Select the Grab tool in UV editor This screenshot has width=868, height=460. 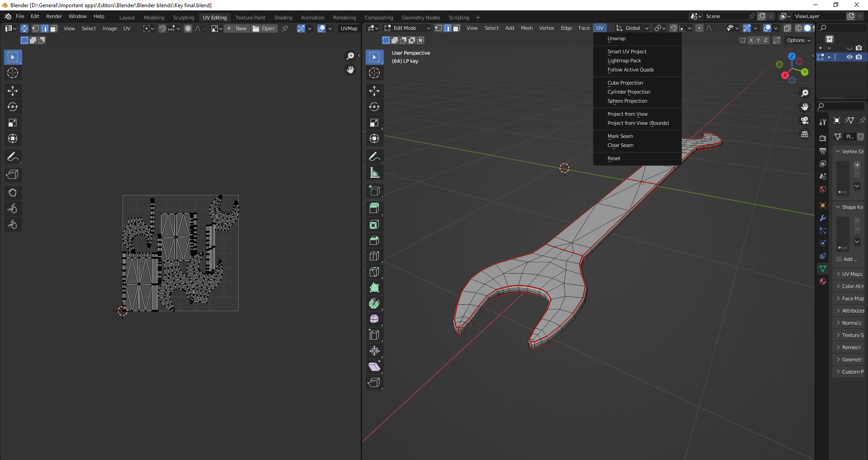coord(13,193)
